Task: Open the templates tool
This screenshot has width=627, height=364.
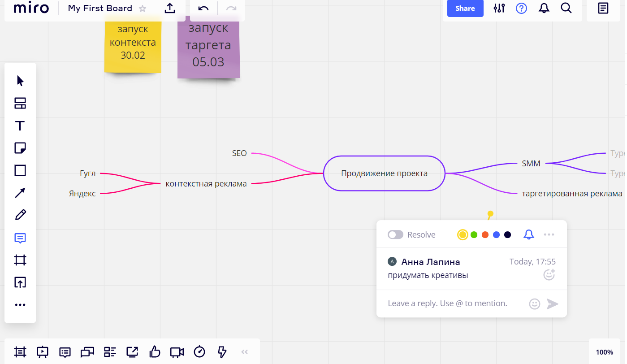Action: (20, 103)
